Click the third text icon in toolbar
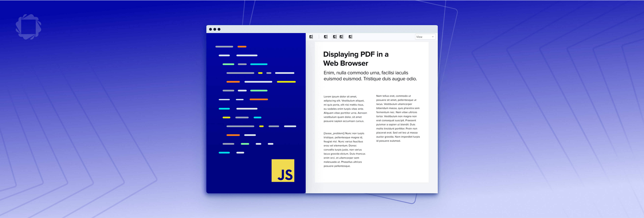 [335, 37]
